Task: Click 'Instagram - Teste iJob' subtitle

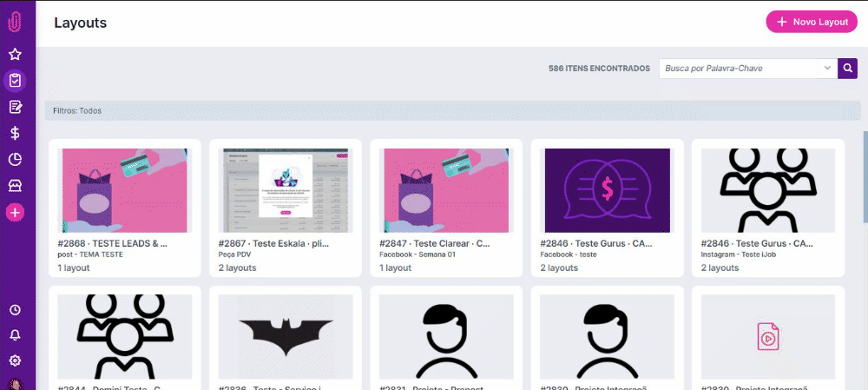Action: (740, 254)
